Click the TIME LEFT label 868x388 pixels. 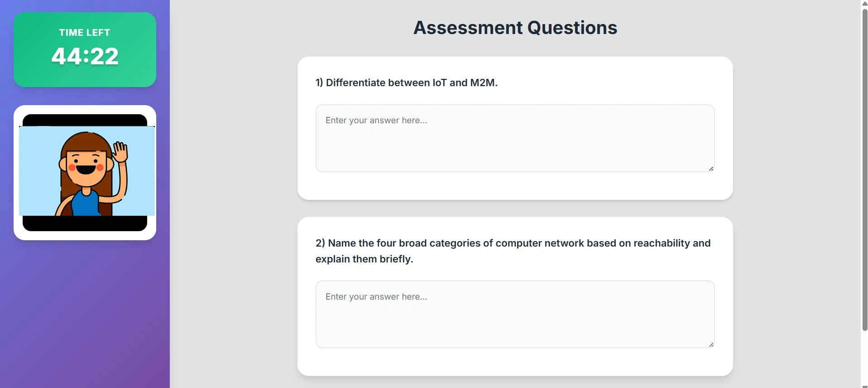(x=85, y=33)
